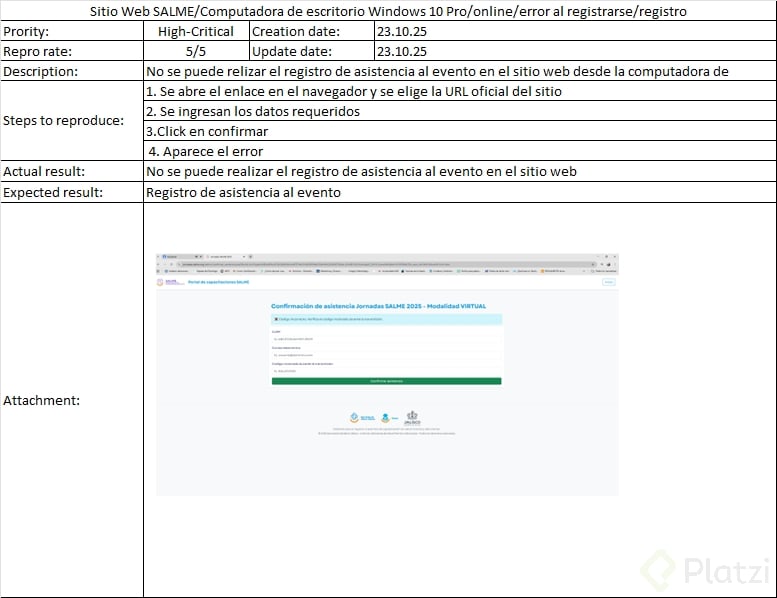This screenshot has height=598, width=777.
Task: Click the "Update date:" label cell
Action: pyautogui.click(x=312, y=51)
